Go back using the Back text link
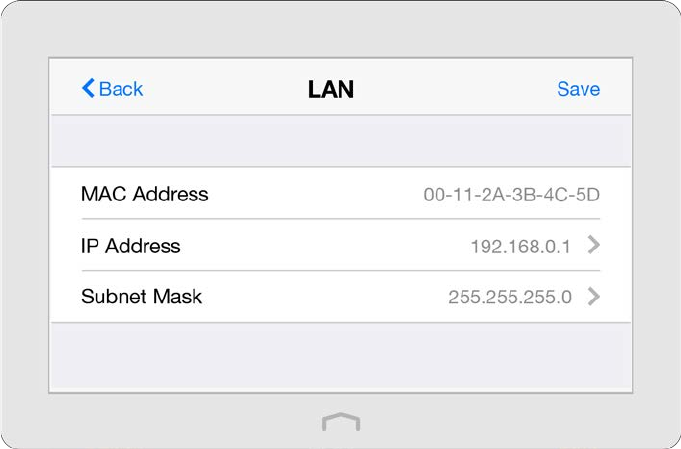 pyautogui.click(x=121, y=89)
